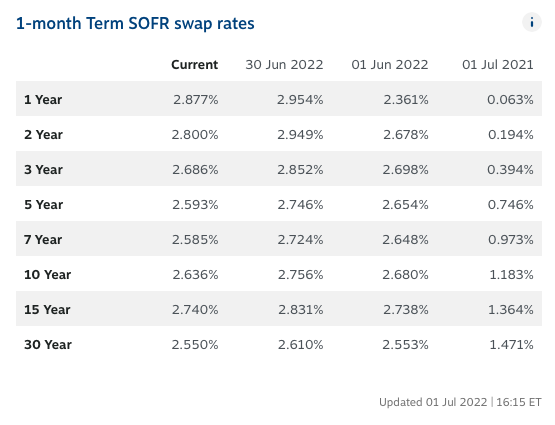Viewport: 555px width, 425px height.
Task: Click the Updated 01 Jul 2022 timestamp
Action: [x=460, y=402]
